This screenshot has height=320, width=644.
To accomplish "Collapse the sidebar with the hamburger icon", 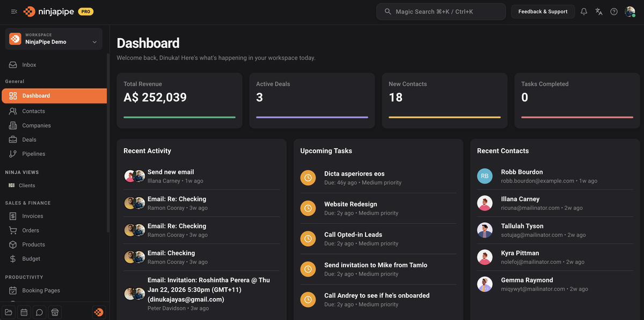I will coord(13,11).
